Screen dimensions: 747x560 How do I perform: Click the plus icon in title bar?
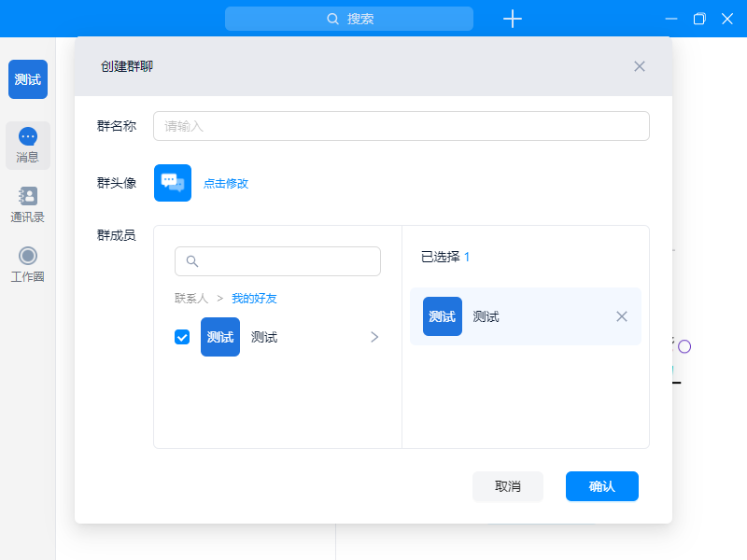(x=512, y=19)
